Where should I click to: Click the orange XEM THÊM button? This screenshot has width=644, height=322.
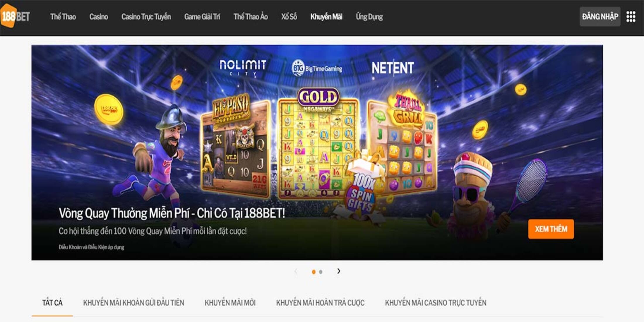[x=551, y=229]
